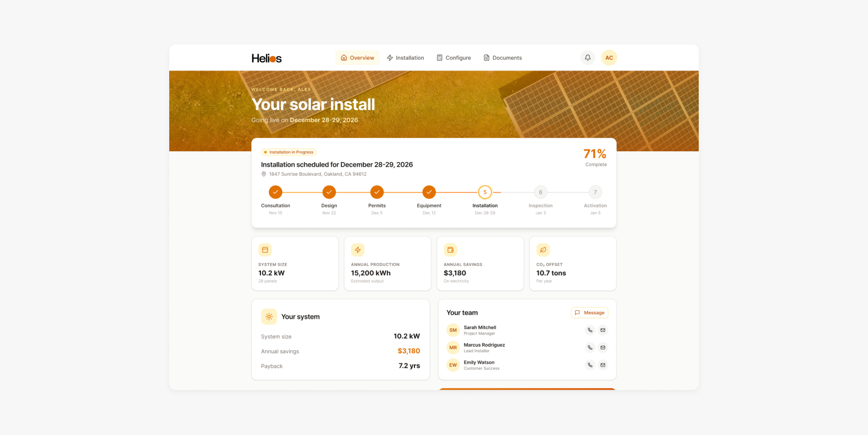Switch to the Installation tab
868x435 pixels.
pos(405,58)
